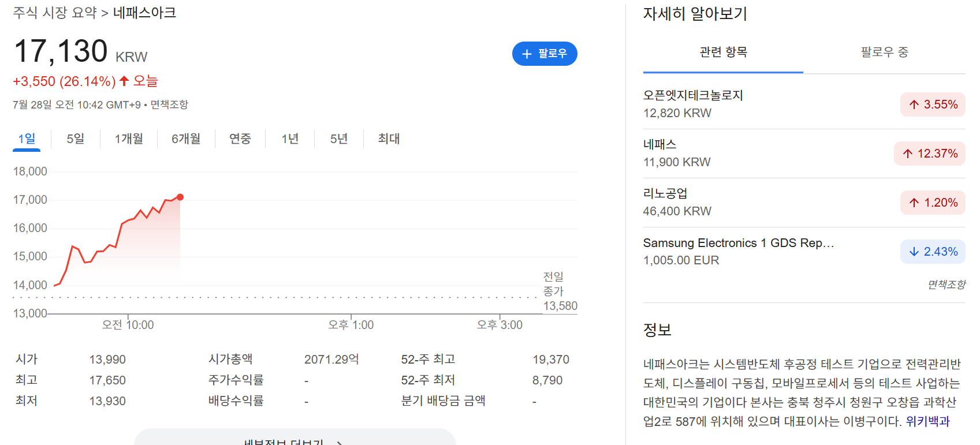Open 면책조항 link below the related stocks list
Screen dimensions: 980x445
pos(947,285)
